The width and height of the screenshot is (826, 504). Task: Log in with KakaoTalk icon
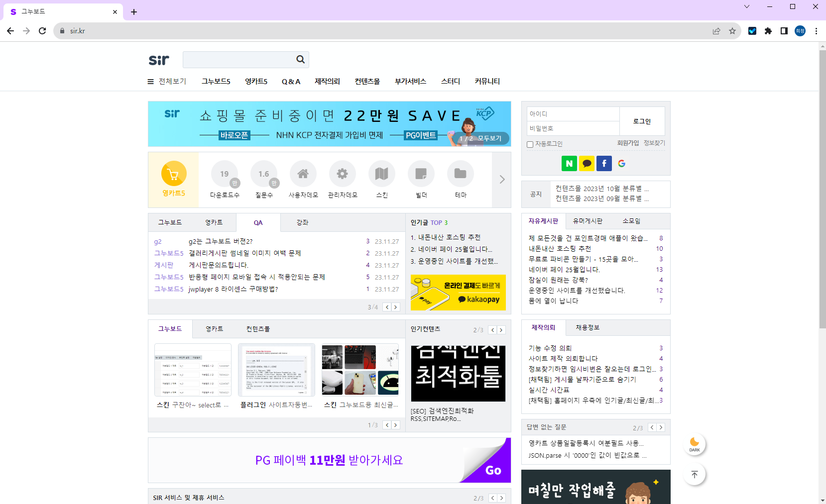coord(587,163)
